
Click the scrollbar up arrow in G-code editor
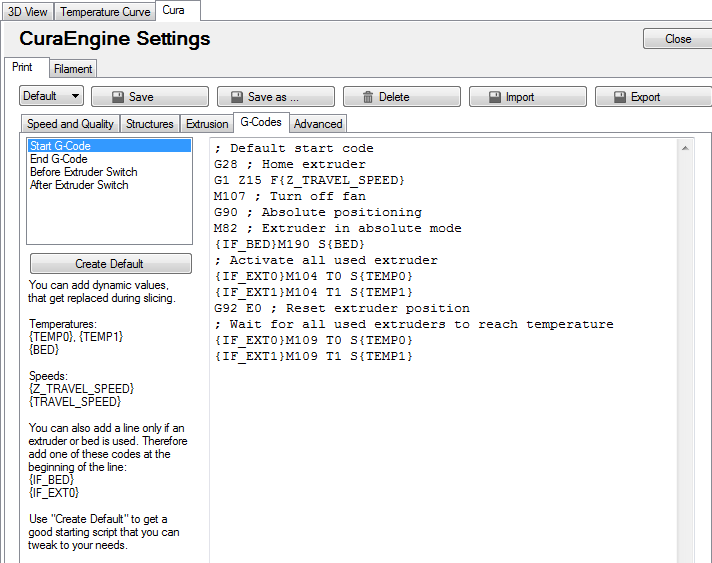click(685, 148)
